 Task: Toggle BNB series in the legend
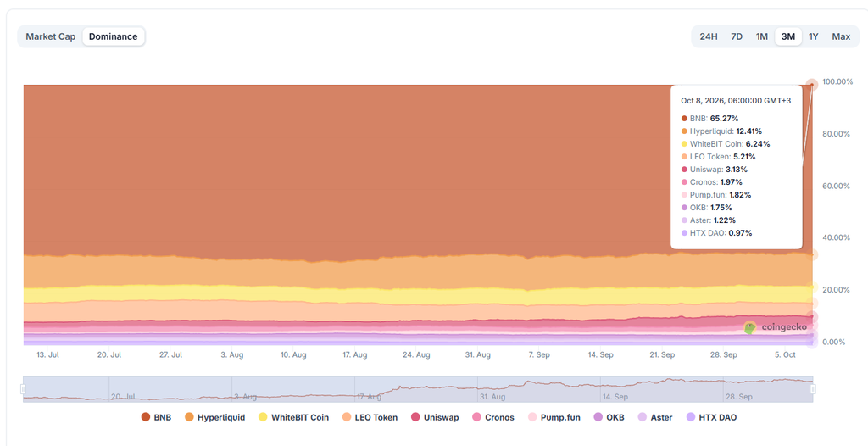click(x=156, y=417)
